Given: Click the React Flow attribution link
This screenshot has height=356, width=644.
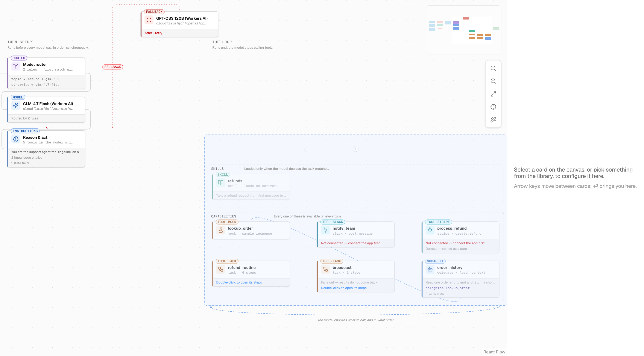Looking at the screenshot, I should click(494, 352).
